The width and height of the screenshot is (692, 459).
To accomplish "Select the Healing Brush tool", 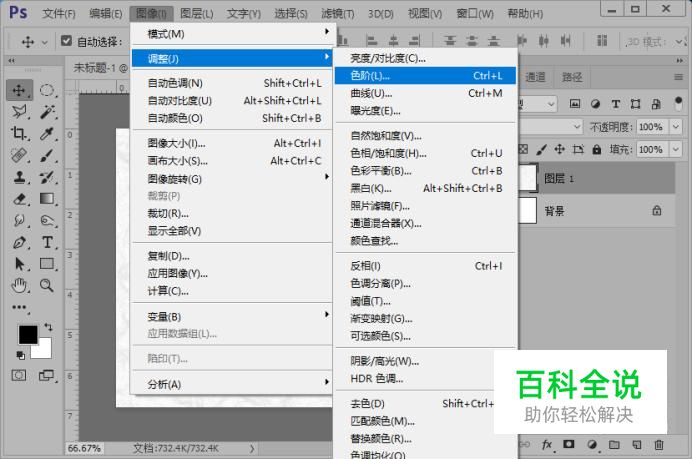I will (x=19, y=155).
